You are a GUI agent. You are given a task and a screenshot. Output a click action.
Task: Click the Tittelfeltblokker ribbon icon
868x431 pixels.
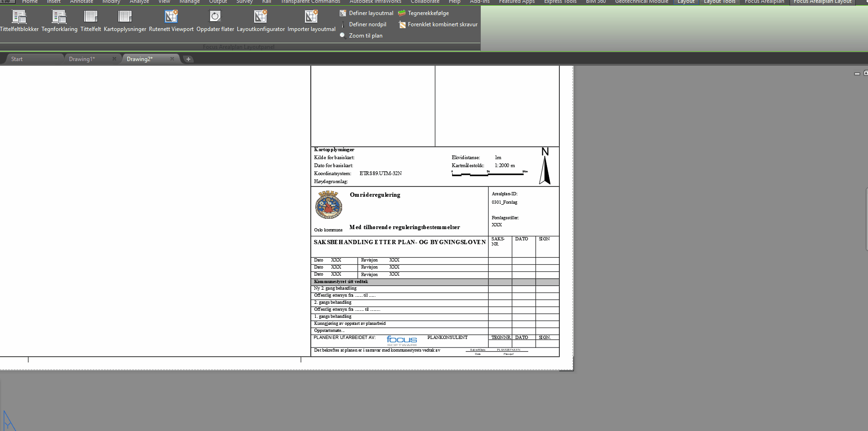pyautogui.click(x=19, y=17)
